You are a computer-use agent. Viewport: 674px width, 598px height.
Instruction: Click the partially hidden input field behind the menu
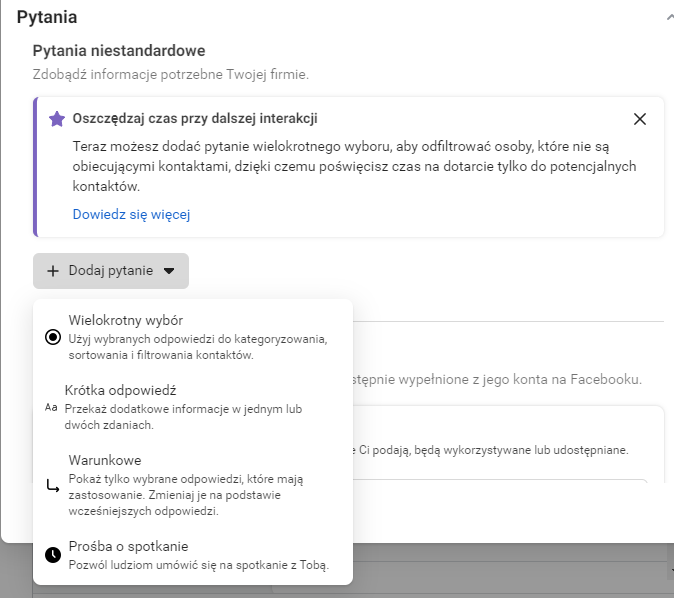pos(500,490)
